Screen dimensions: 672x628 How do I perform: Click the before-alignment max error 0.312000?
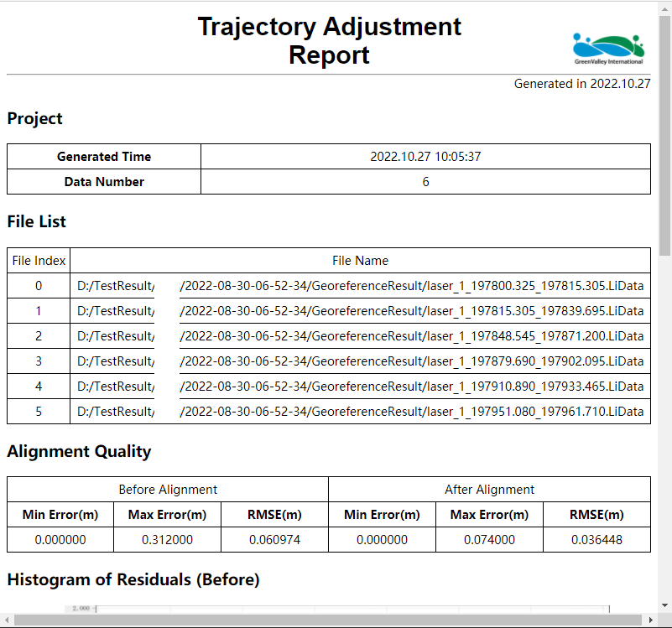tap(167, 540)
